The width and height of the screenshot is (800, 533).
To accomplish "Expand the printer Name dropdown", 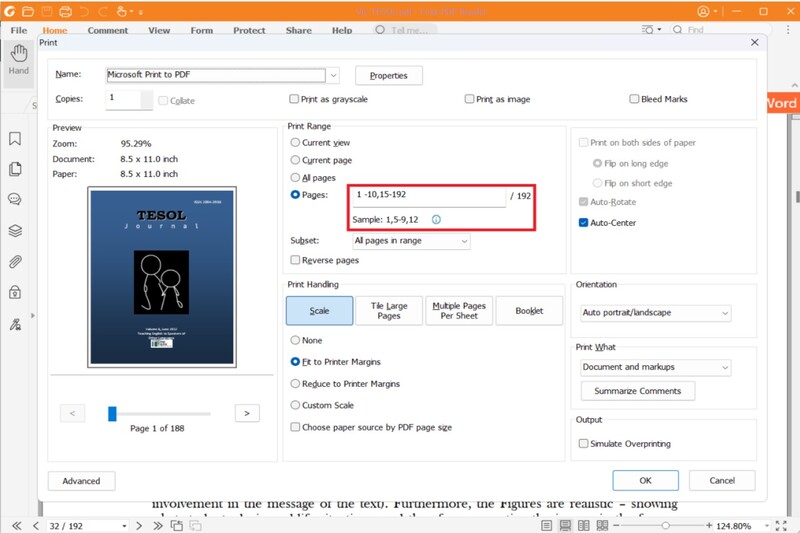I will click(x=333, y=75).
